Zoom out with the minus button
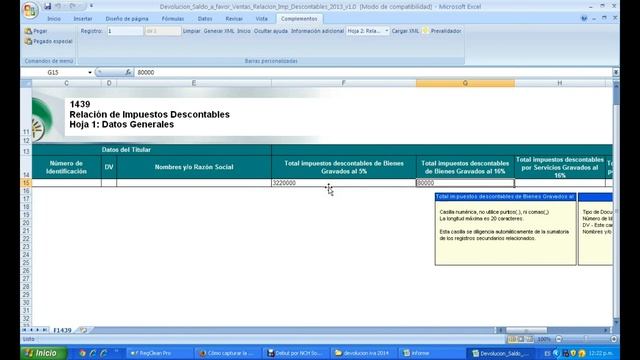 559,339
